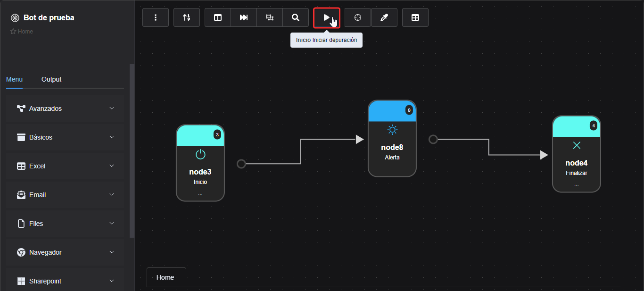Click the number 4 badge on node4
The height and width of the screenshot is (291, 644).
[594, 125]
